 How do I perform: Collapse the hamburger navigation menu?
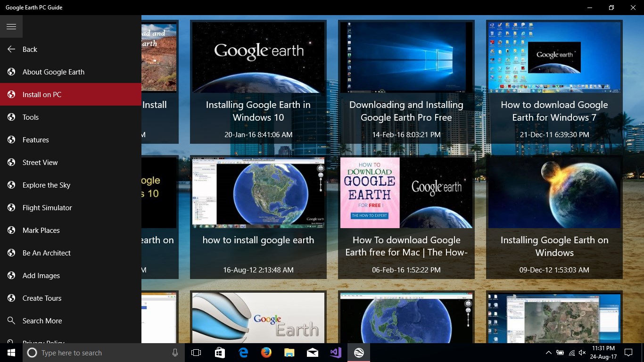point(11,26)
